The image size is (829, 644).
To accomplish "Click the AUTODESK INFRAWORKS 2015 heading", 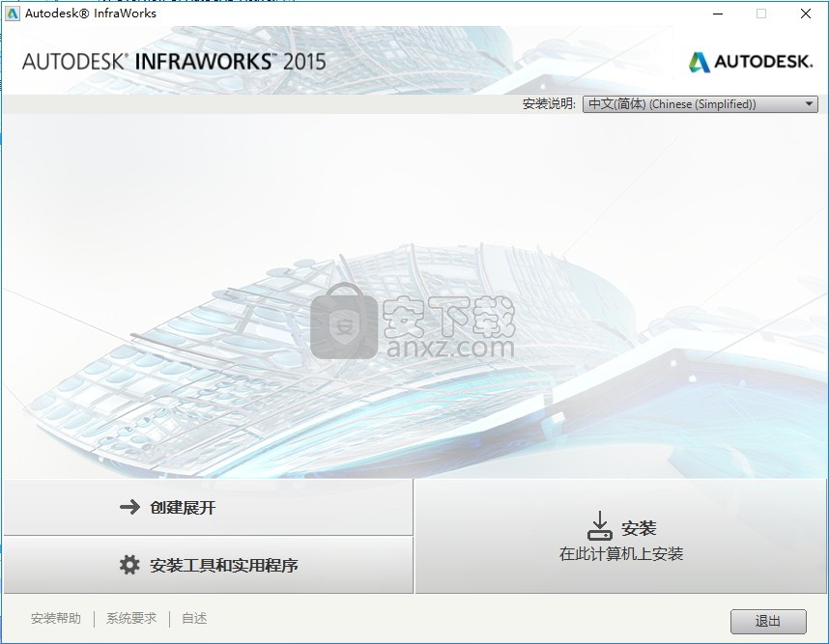I will pos(174,62).
